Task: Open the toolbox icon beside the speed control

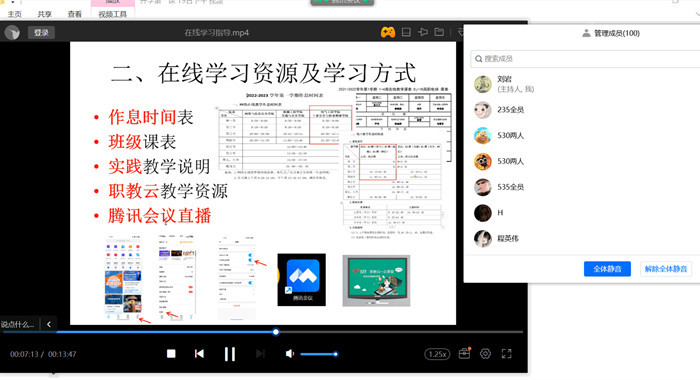Action: (464, 353)
